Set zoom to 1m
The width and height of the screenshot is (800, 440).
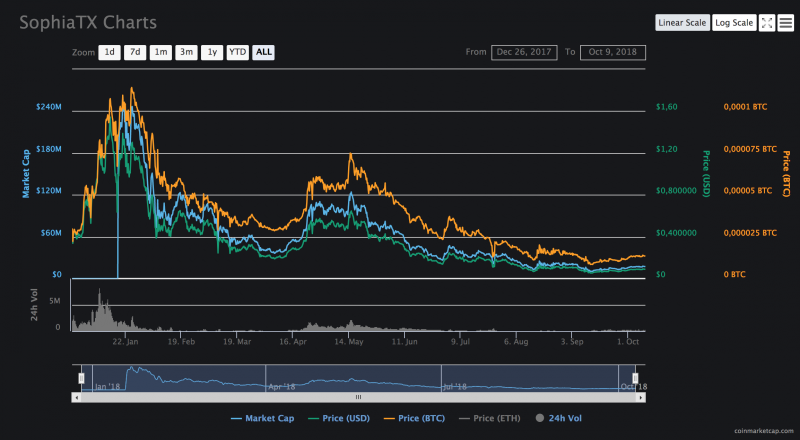[x=161, y=52]
